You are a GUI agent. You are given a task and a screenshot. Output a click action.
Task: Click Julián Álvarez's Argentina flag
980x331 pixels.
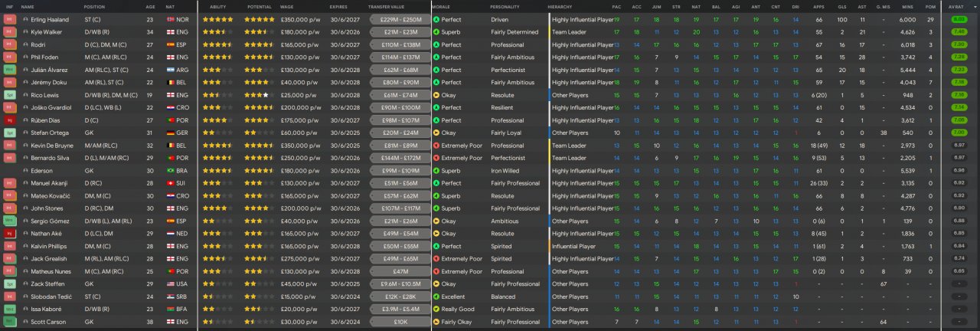click(x=170, y=70)
